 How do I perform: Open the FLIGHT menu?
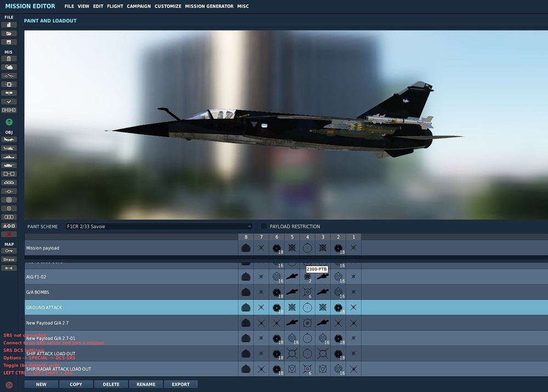coord(115,6)
